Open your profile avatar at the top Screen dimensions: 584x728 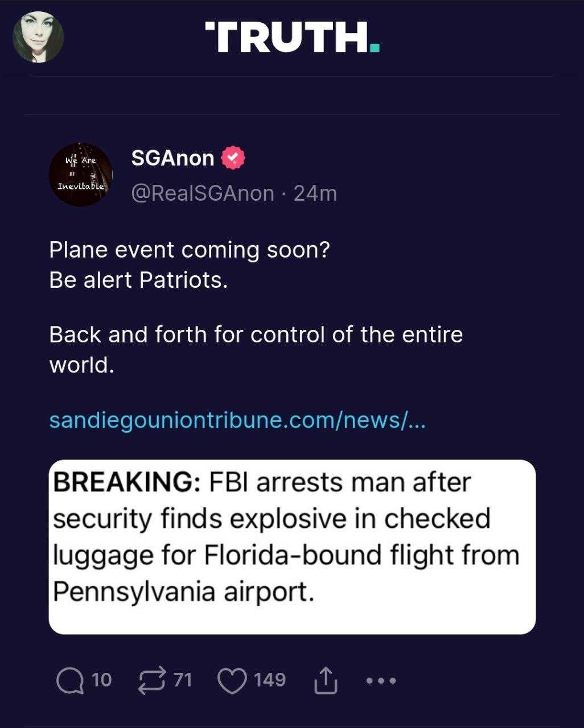[38, 36]
